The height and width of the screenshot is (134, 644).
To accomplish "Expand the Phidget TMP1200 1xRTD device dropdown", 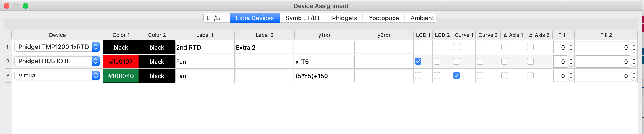I will (95, 47).
